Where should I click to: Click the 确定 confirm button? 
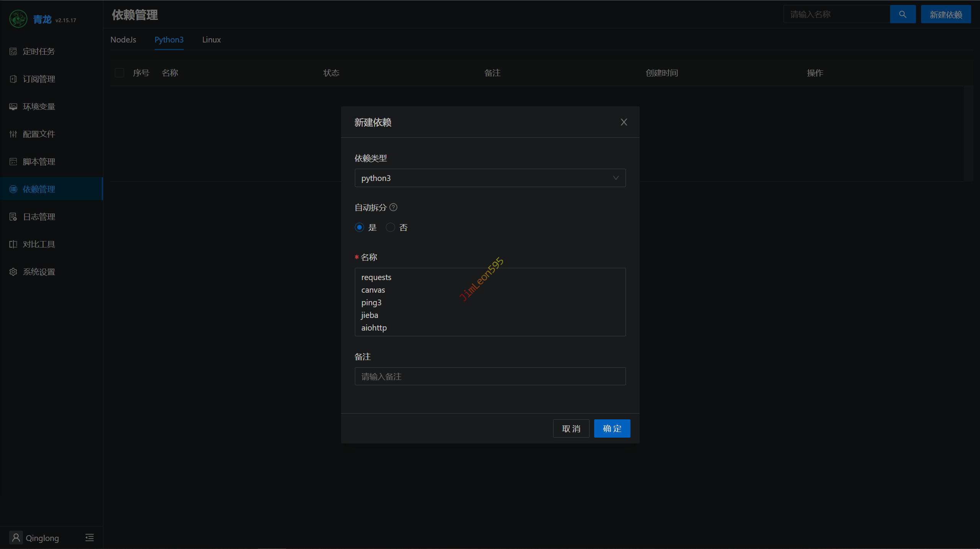(612, 428)
